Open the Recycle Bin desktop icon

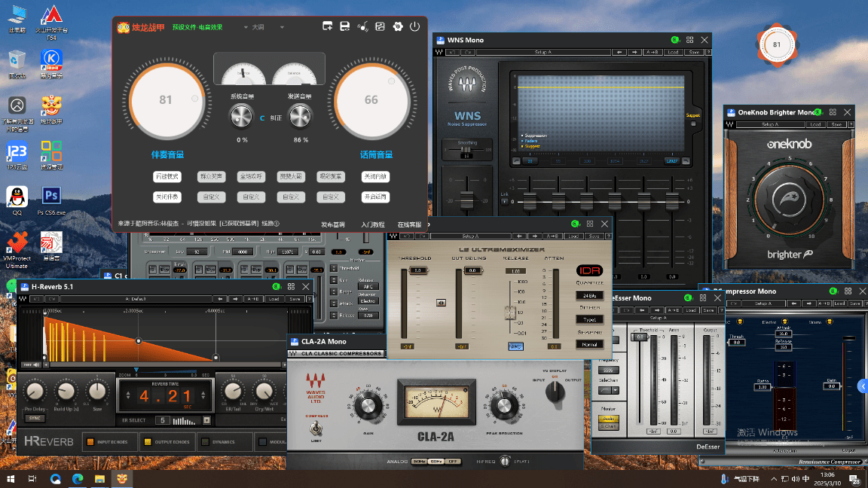[x=17, y=64]
